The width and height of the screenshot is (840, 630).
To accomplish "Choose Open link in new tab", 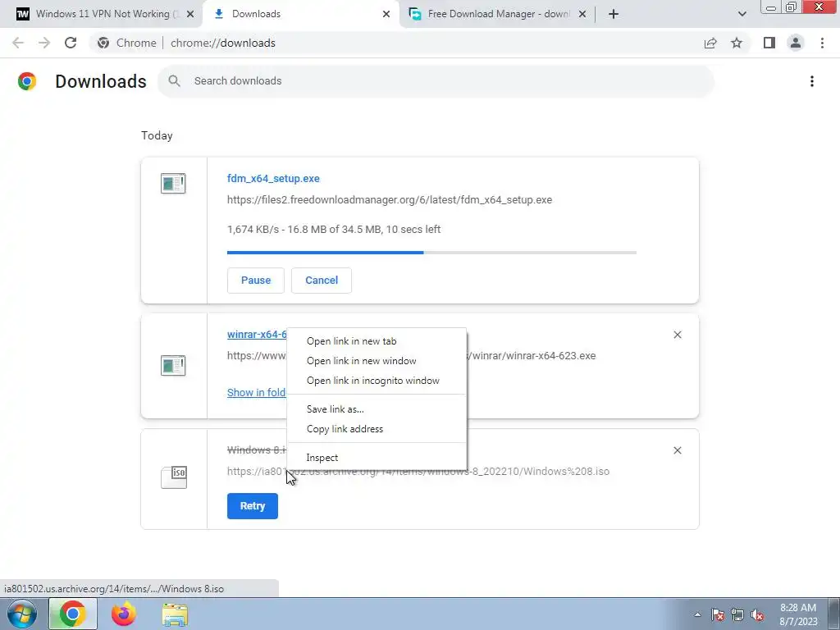I will (377, 341).
